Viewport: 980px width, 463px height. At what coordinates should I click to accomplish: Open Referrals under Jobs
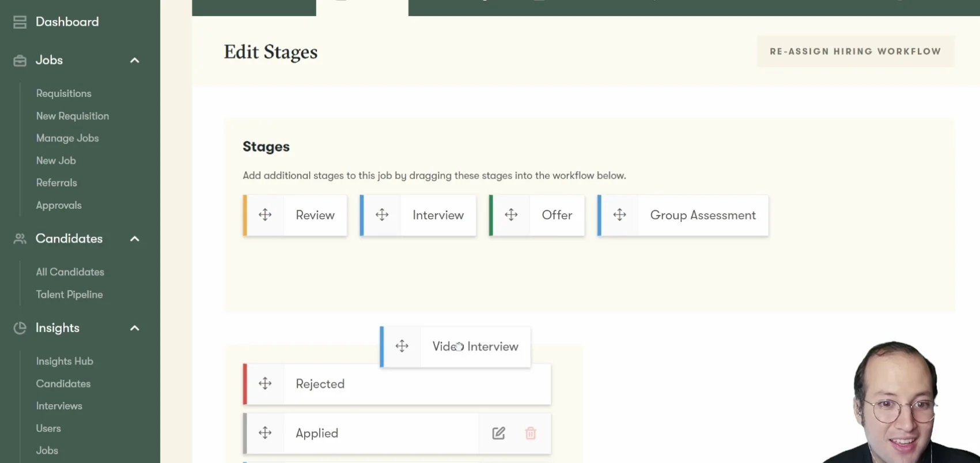[x=56, y=183]
